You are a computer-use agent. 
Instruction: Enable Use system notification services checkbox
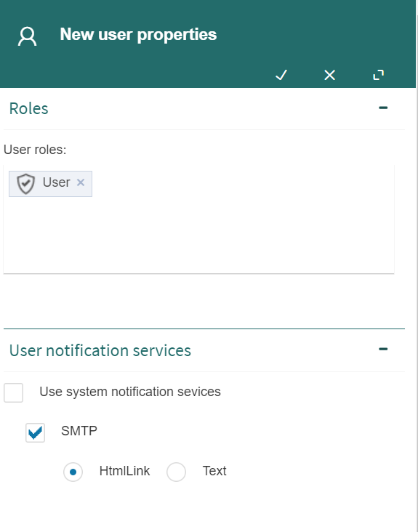[x=13, y=393]
